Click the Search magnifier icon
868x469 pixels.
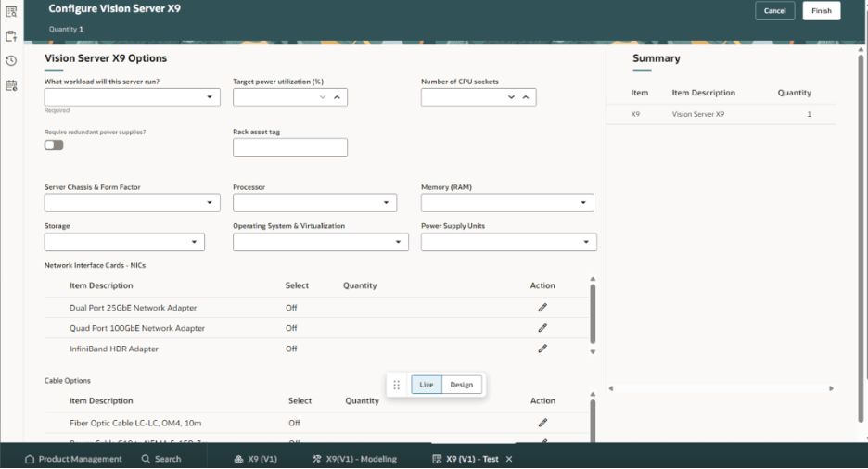[x=146, y=459]
